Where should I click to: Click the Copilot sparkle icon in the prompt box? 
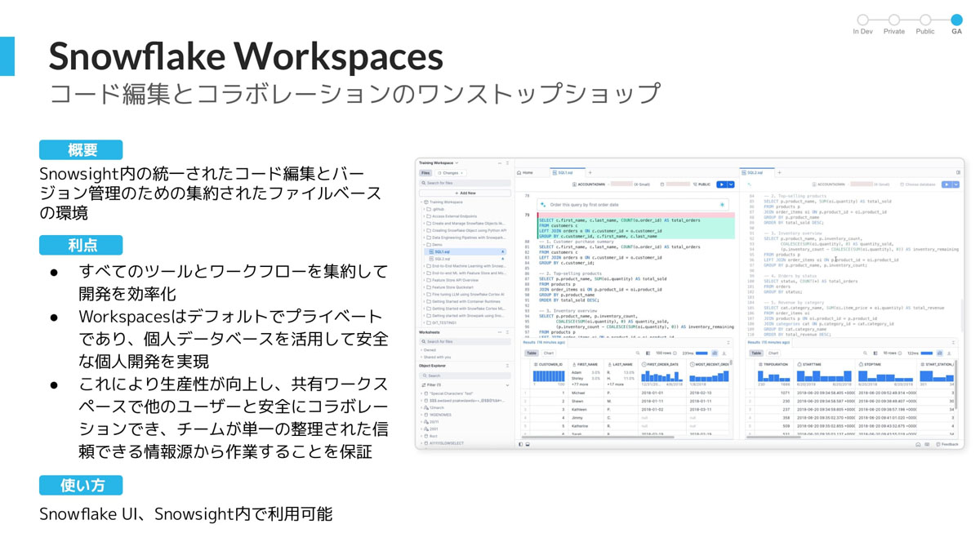point(722,205)
